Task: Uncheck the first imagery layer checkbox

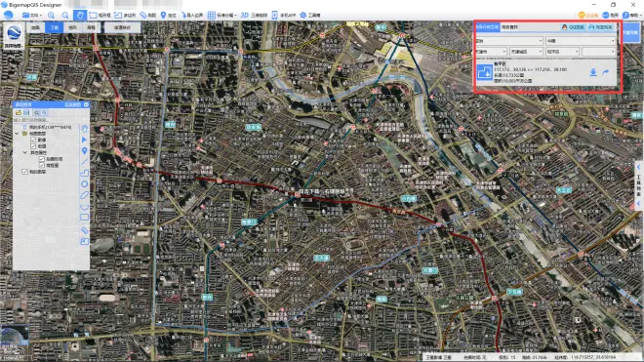Action: tap(33, 140)
